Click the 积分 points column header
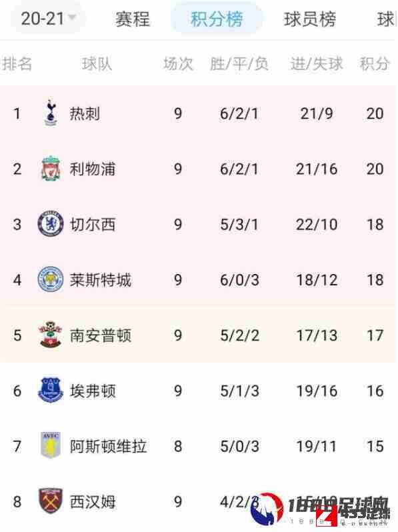The width and height of the screenshot is (398, 532). point(375,63)
